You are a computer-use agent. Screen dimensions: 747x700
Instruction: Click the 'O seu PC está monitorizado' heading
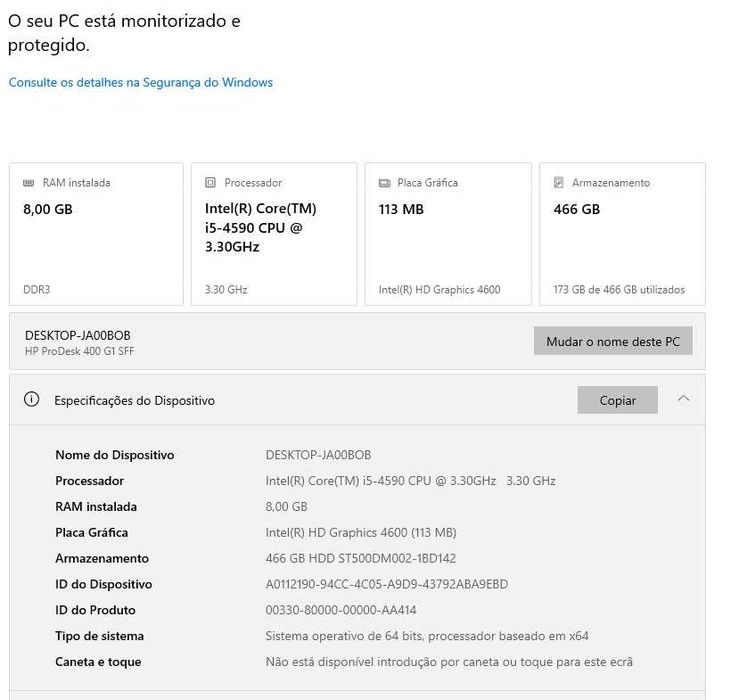click(124, 33)
